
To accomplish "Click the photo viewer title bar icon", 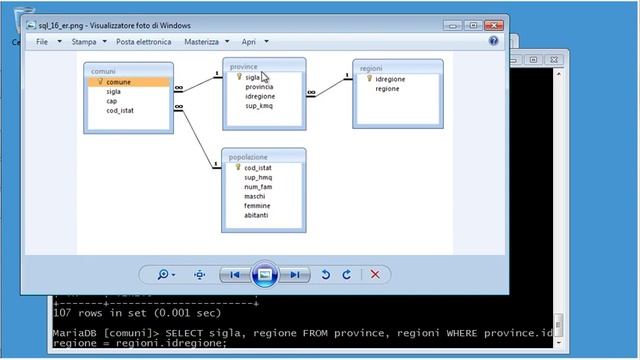I will (31, 25).
